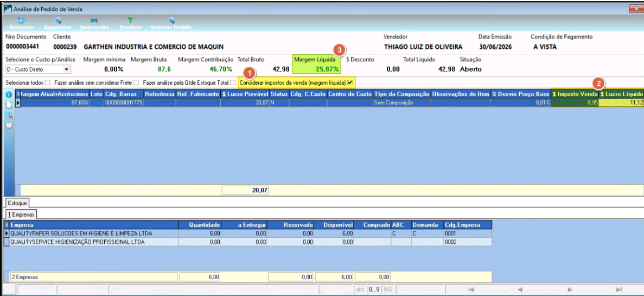
Task: Select QUALITYPAPER SOLUCOES EM HIGIENE row
Action: 248,234
